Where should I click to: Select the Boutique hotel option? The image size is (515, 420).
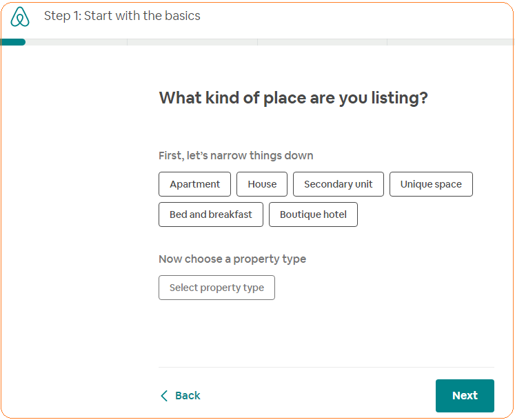tap(313, 214)
